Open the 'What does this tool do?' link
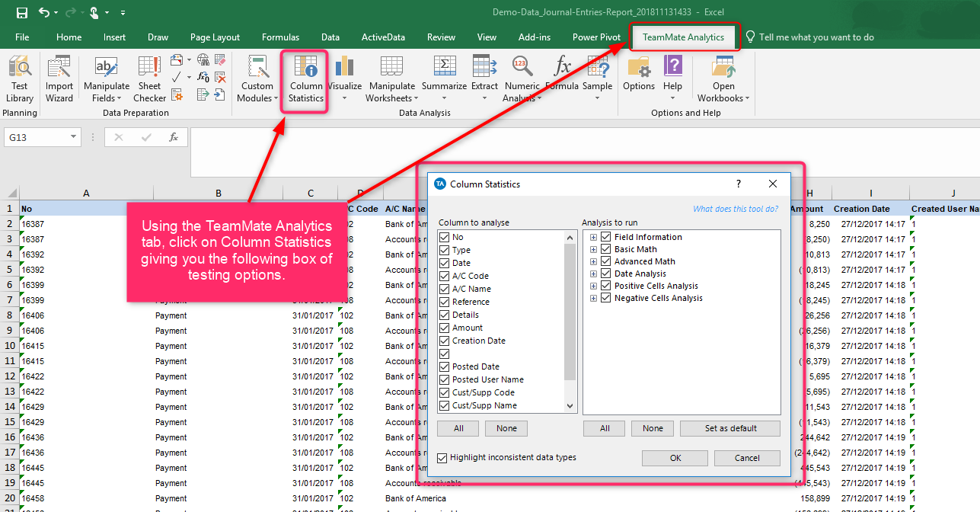The width and height of the screenshot is (980, 512). tap(736, 209)
